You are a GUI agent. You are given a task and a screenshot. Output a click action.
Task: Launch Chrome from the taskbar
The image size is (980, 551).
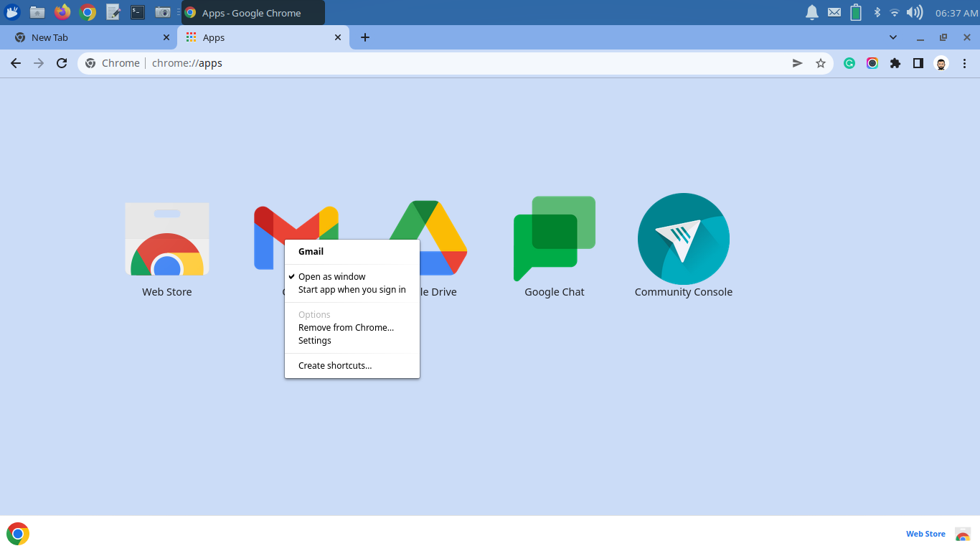(x=88, y=12)
